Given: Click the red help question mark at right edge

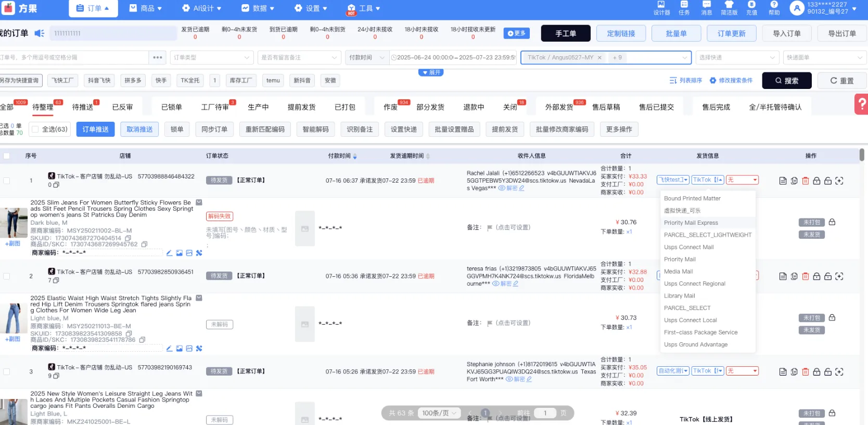Looking at the screenshot, I should tap(861, 104).
